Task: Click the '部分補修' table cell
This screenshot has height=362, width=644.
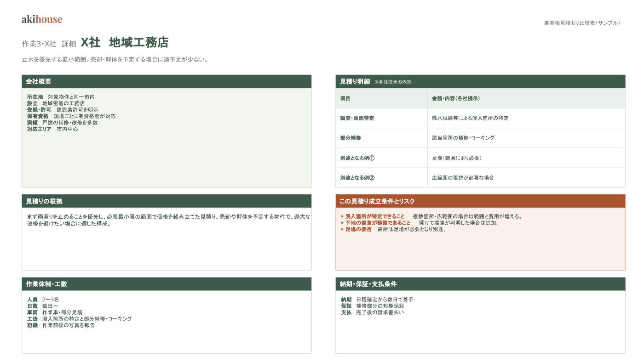Action: coord(381,138)
